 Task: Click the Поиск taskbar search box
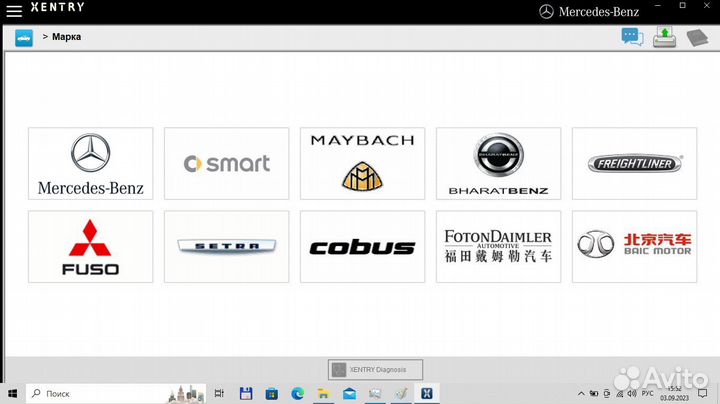(x=90, y=393)
